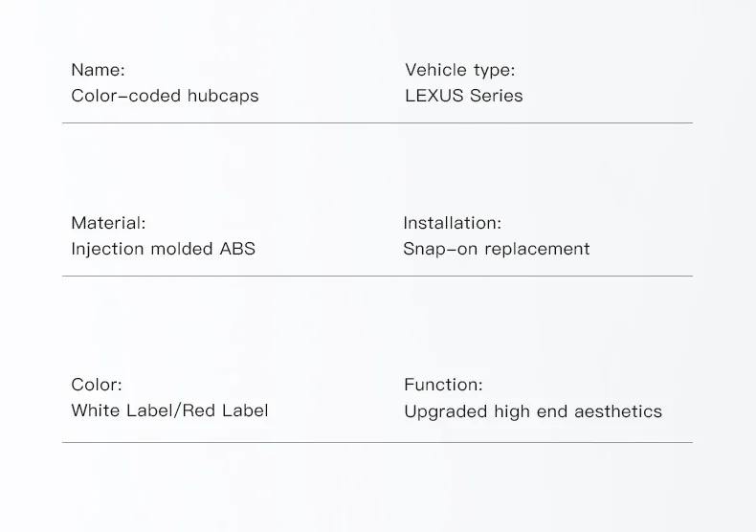Click the 'Color:' label
This screenshot has width=756, height=532.
point(97,385)
